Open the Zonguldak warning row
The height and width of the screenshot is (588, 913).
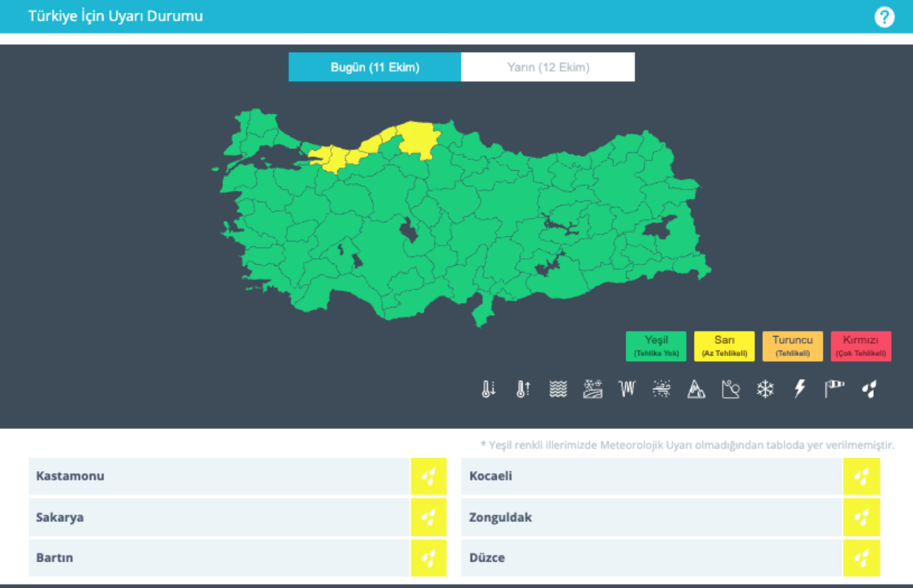tap(651, 518)
